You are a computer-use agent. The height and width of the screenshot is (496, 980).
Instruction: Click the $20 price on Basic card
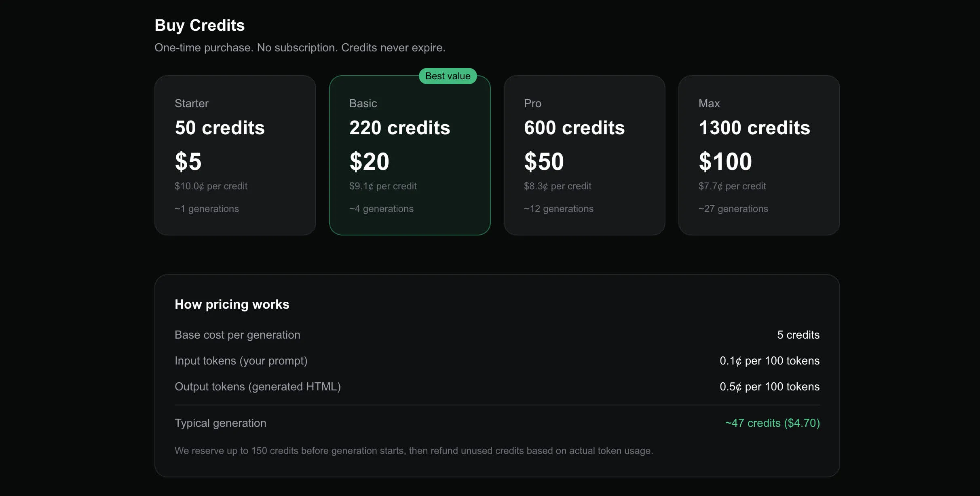pos(369,161)
